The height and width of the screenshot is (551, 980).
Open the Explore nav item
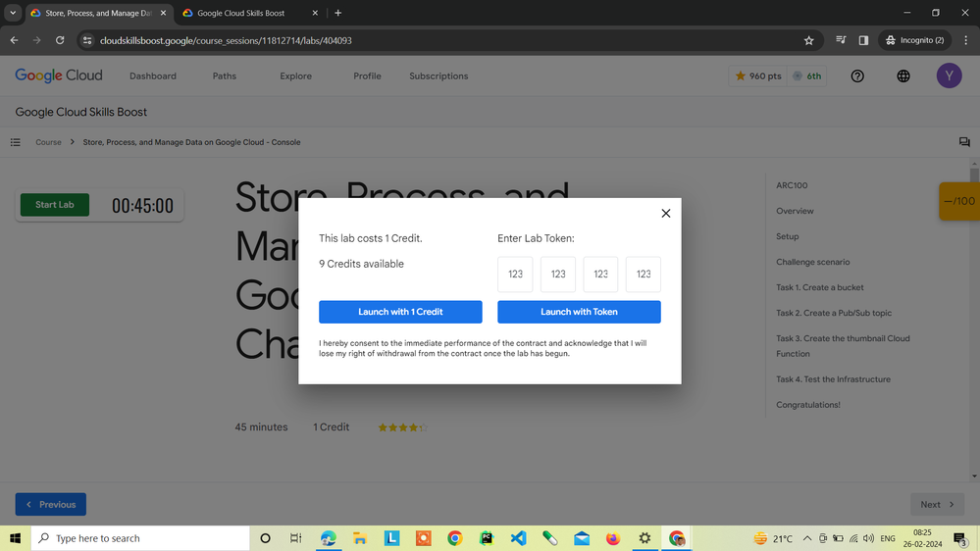click(295, 76)
